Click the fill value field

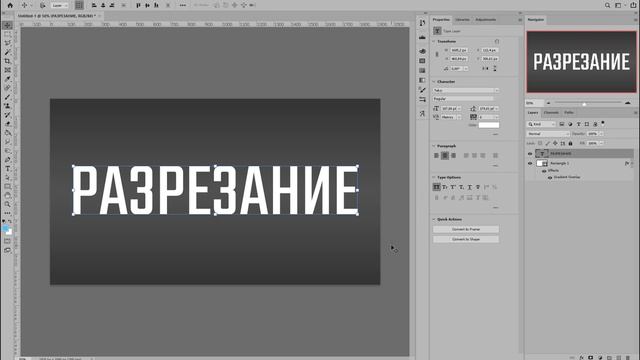(x=593, y=143)
